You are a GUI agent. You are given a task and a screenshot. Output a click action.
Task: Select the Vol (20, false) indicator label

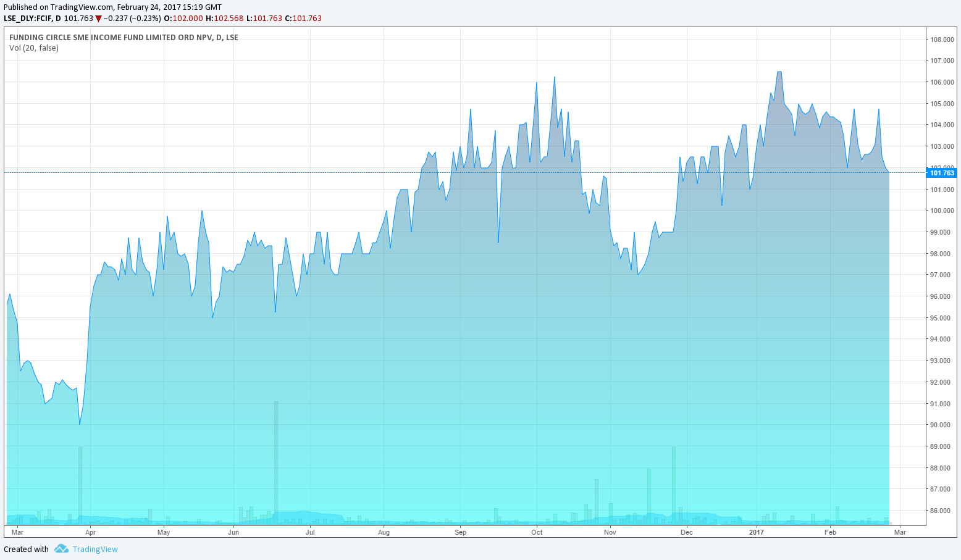point(34,48)
